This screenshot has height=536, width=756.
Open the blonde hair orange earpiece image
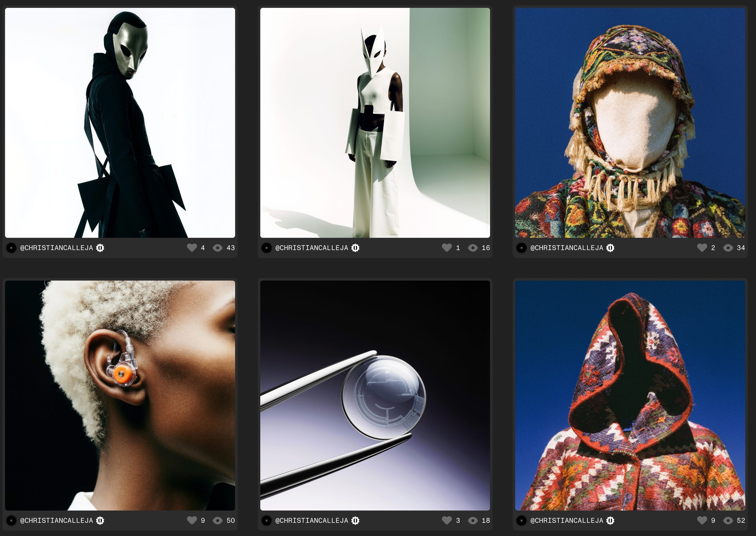[x=120, y=395]
